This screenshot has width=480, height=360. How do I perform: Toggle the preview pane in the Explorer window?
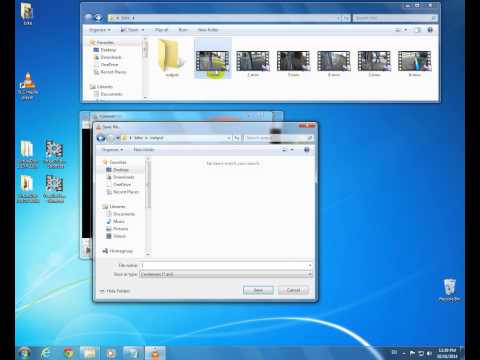[417, 30]
